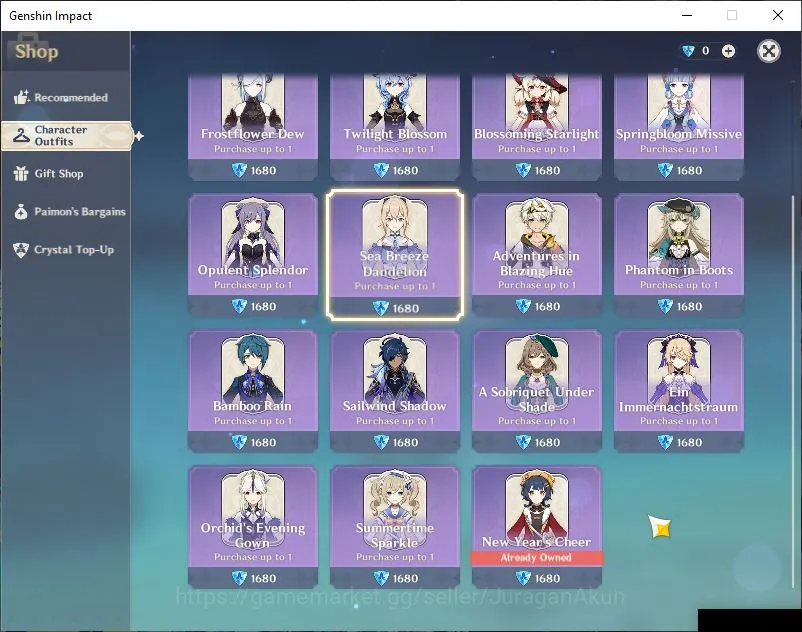Click the 1680 price under Bamboo Rain
The image size is (802, 632).
pyautogui.click(x=253, y=442)
